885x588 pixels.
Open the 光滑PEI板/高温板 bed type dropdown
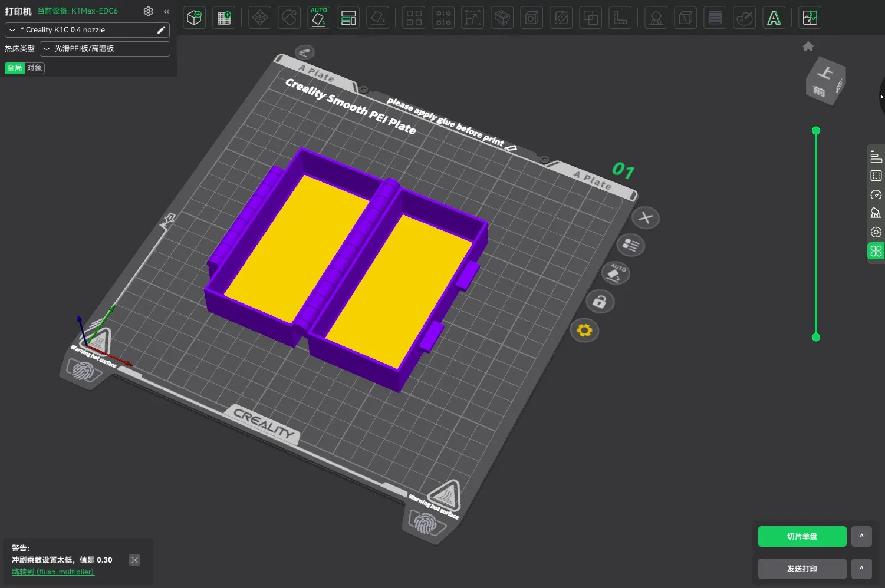105,49
